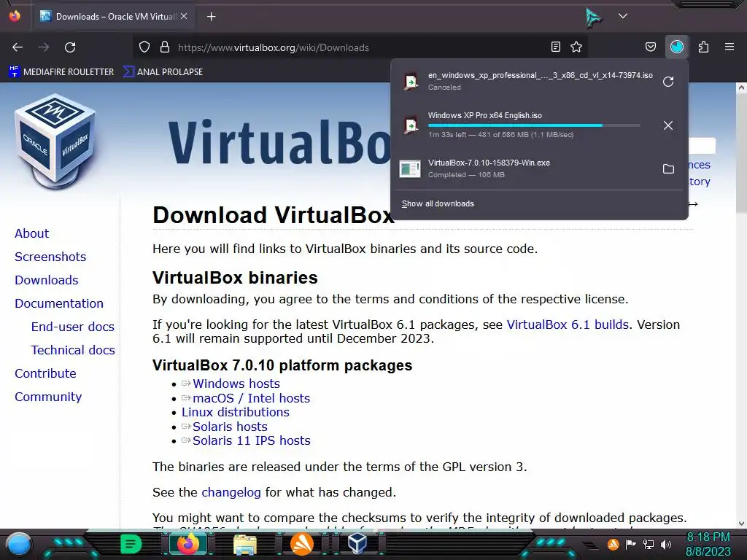Viewport: 747px width, 560px height.
Task: Open the second bookmark in bookmarks toolbar
Action: click(x=163, y=72)
